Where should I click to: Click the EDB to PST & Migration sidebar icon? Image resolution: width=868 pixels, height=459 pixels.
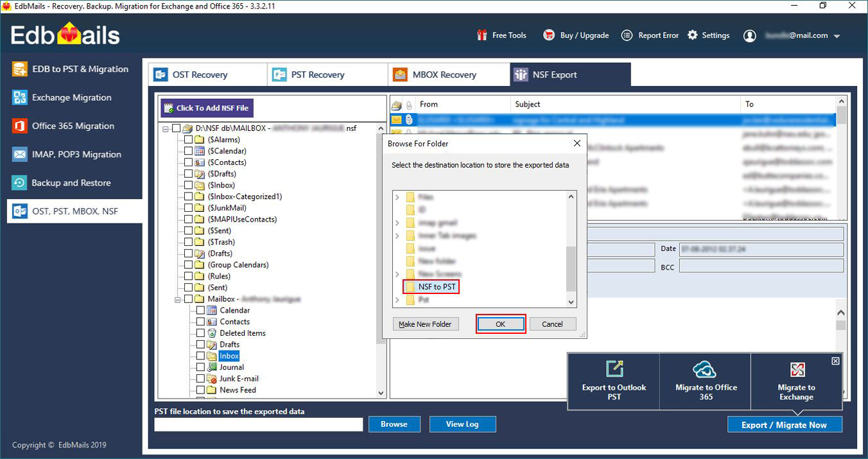coord(20,69)
